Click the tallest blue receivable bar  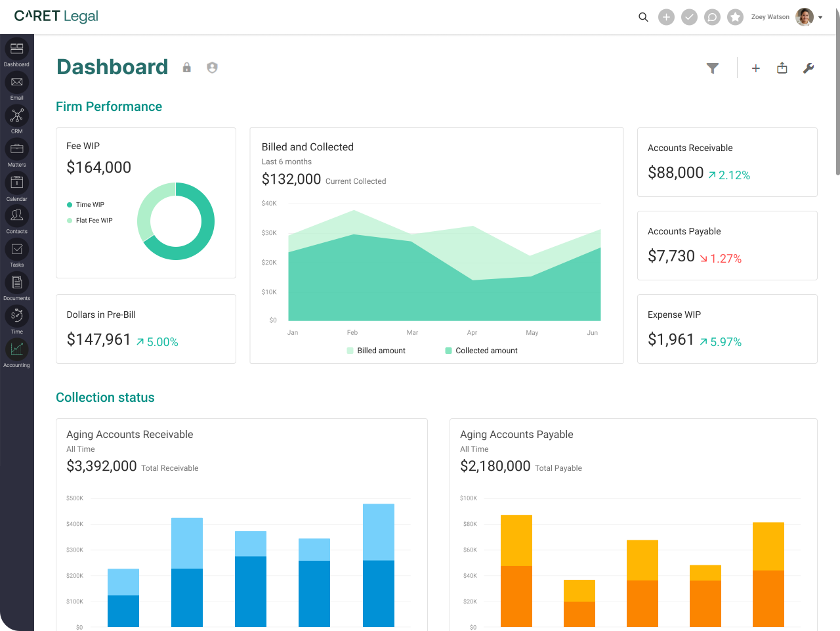click(379, 565)
